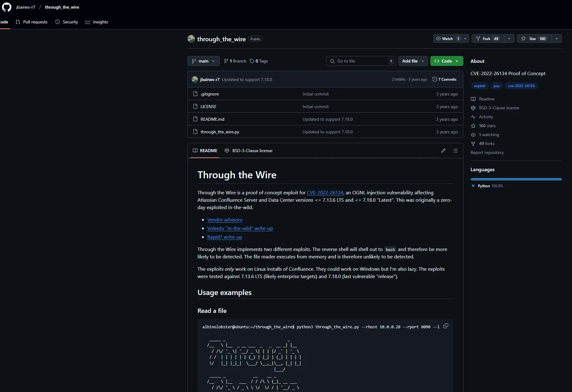Open the README.md file

click(212, 119)
